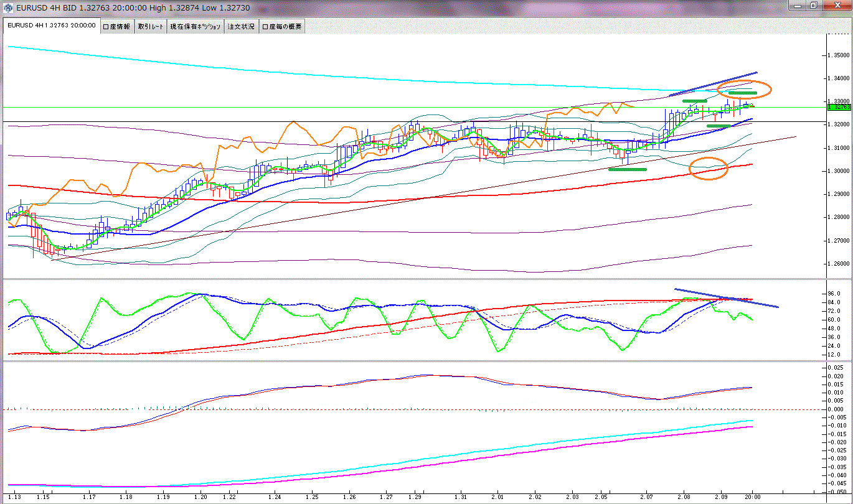Screen dimensions: 853x504
Task: Select the green marker bar below 2.05 candles
Action: pyautogui.click(x=628, y=169)
